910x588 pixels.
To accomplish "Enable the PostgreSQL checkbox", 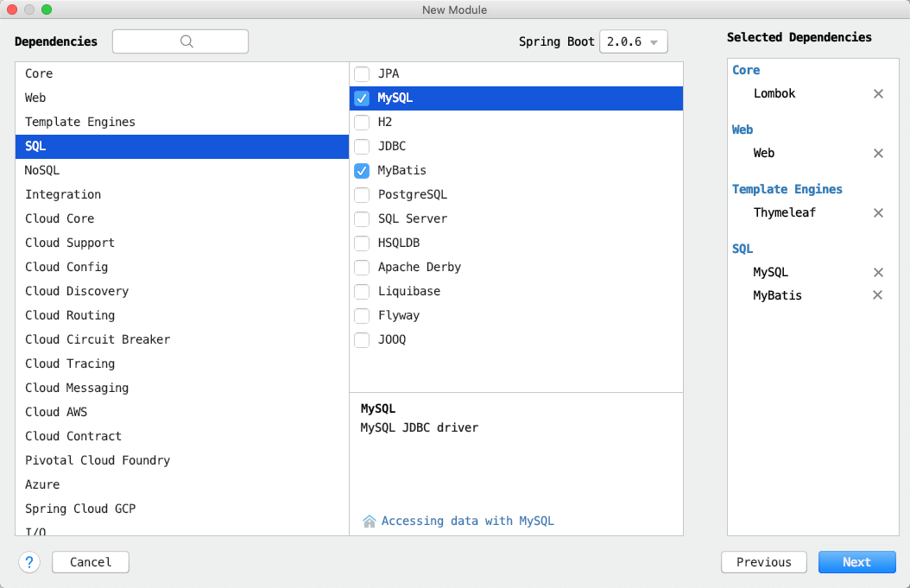I will (362, 195).
